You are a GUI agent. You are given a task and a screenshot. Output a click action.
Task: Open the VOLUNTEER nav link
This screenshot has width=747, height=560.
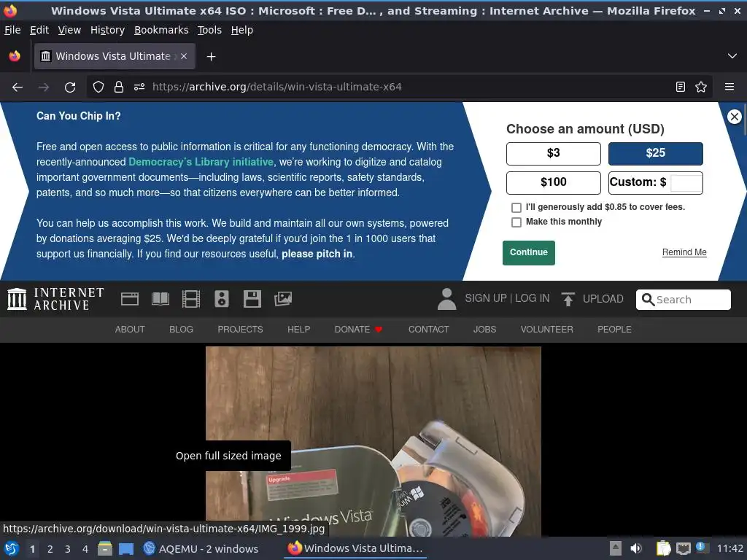547,330
